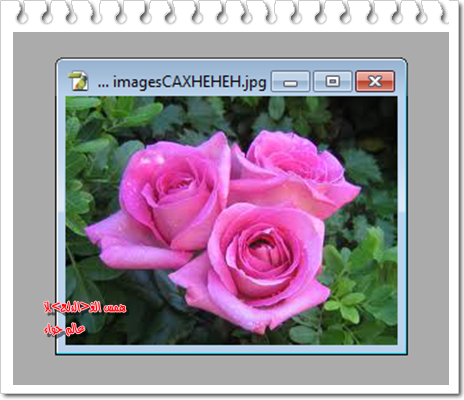
Task: Select the bottom center pink rose
Action: tap(252, 267)
